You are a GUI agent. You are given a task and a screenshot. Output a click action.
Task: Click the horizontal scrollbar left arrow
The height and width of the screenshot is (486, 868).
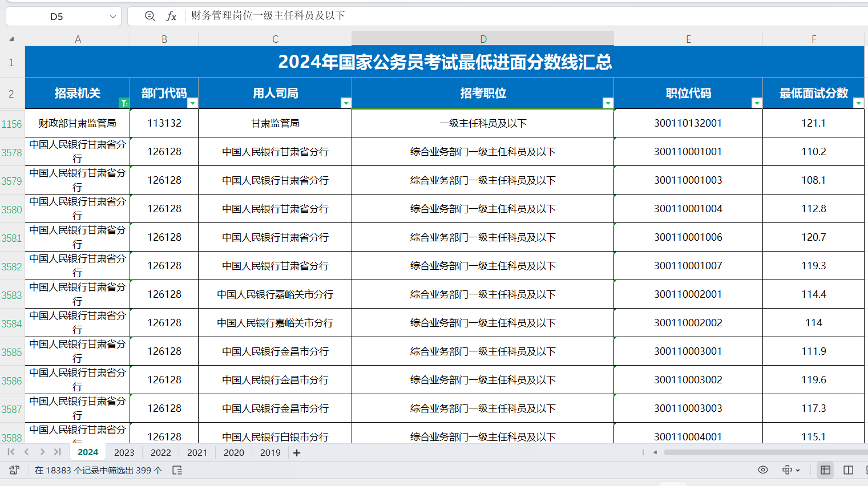click(x=655, y=452)
